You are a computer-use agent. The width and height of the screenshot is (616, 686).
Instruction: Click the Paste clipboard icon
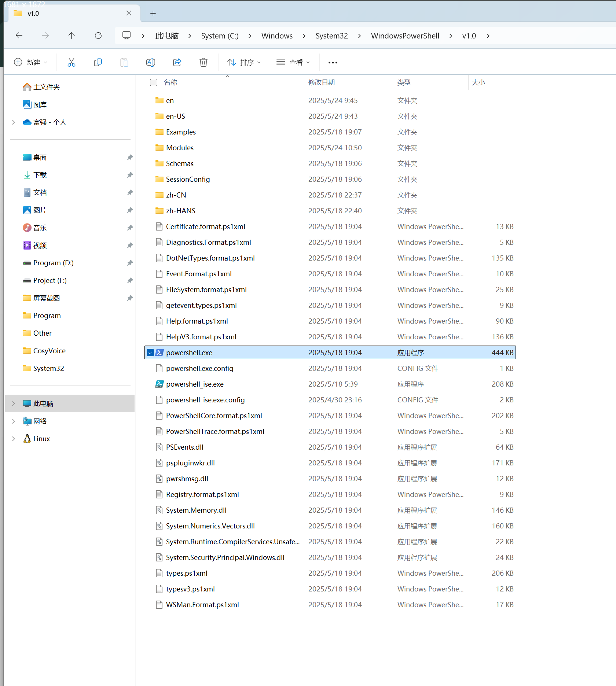[x=124, y=62]
